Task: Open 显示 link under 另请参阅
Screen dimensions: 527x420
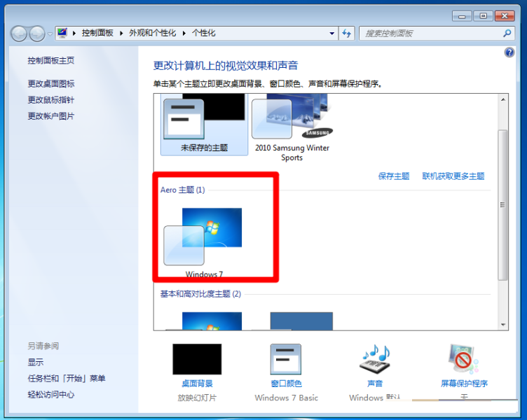Action: point(35,363)
